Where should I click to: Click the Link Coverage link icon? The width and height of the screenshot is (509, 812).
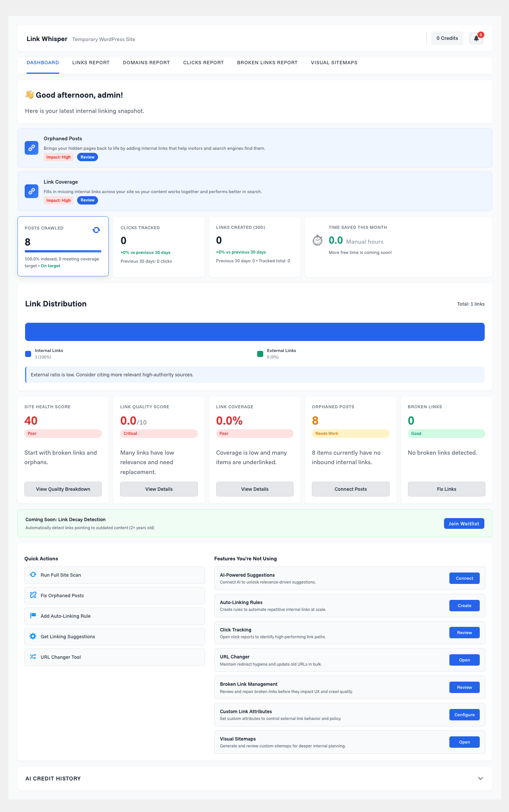[x=32, y=191]
